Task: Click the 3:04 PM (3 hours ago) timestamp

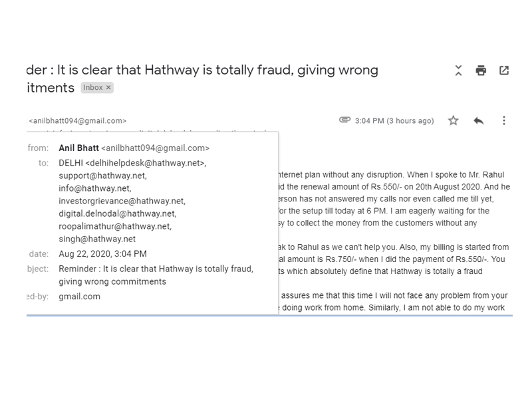Action: pos(394,121)
